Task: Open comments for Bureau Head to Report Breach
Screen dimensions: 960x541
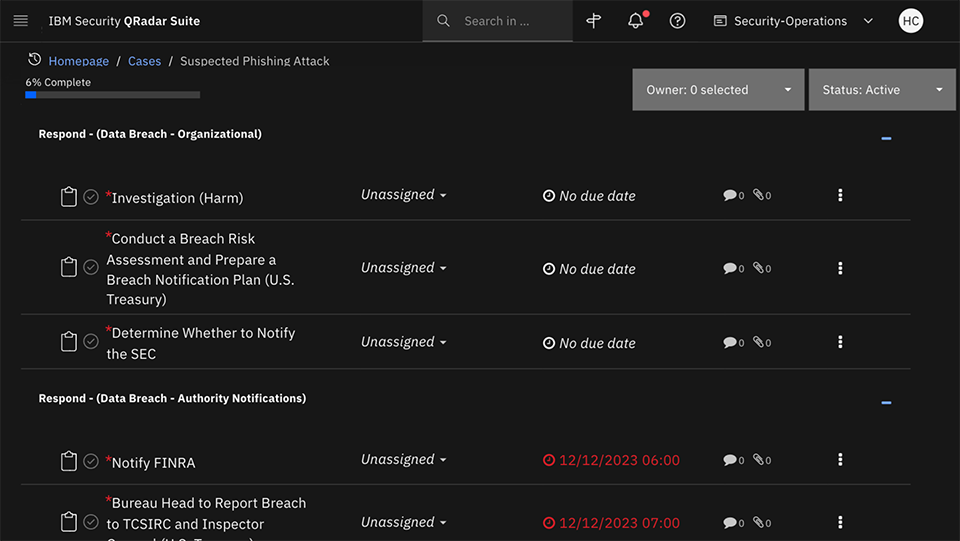Action: [x=733, y=523]
